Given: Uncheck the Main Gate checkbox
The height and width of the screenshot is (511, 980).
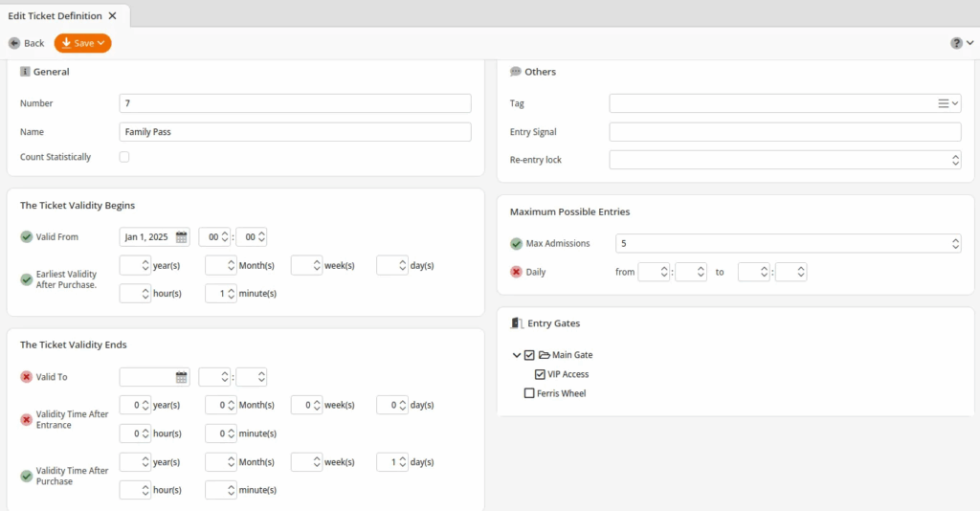Looking at the screenshot, I should (x=529, y=355).
